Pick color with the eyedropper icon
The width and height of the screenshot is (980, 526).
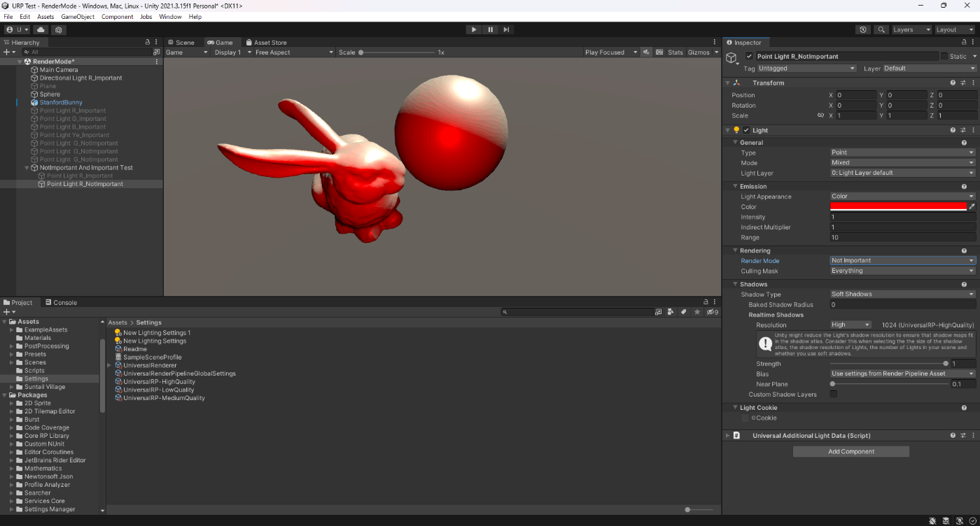click(x=972, y=207)
